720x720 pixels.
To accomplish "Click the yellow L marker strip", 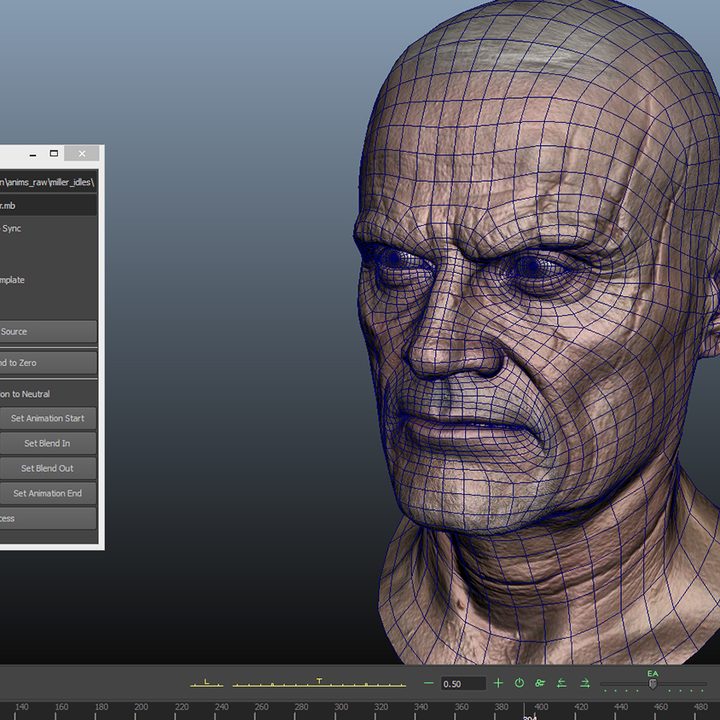I will 207,684.
